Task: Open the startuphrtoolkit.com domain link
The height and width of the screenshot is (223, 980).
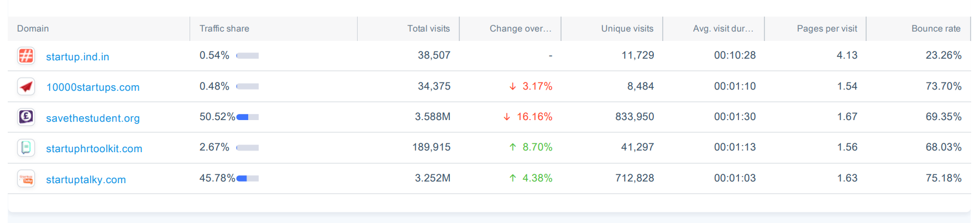Action: pyautogui.click(x=94, y=148)
